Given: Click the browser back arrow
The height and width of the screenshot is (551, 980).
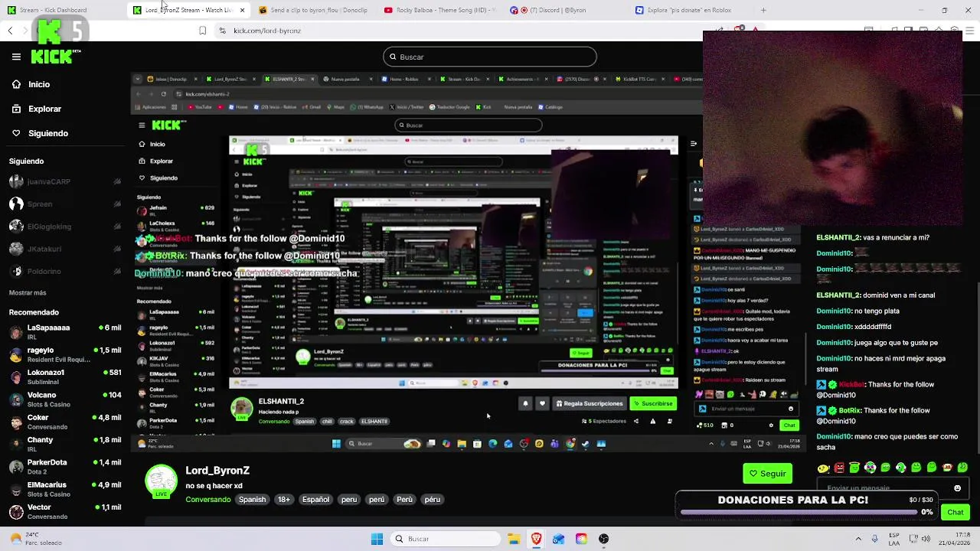Looking at the screenshot, I should point(10,31).
